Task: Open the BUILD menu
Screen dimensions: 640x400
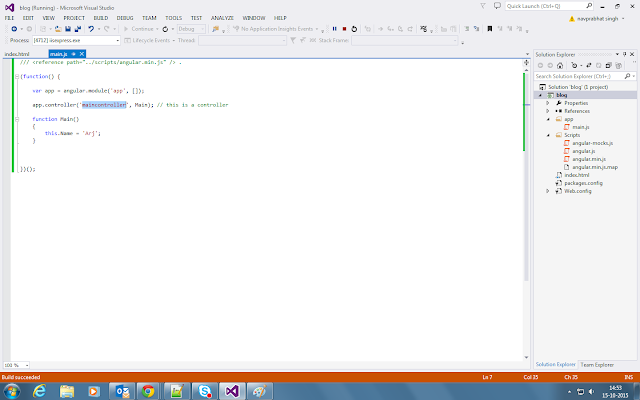Action: pyautogui.click(x=101, y=18)
